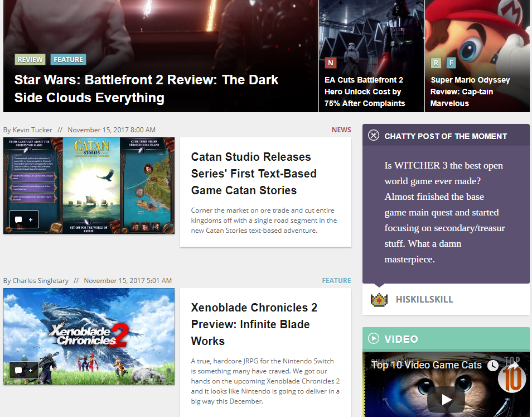Open Catan Studio Releases text-based game headline
532x417 pixels.
pyautogui.click(x=254, y=174)
